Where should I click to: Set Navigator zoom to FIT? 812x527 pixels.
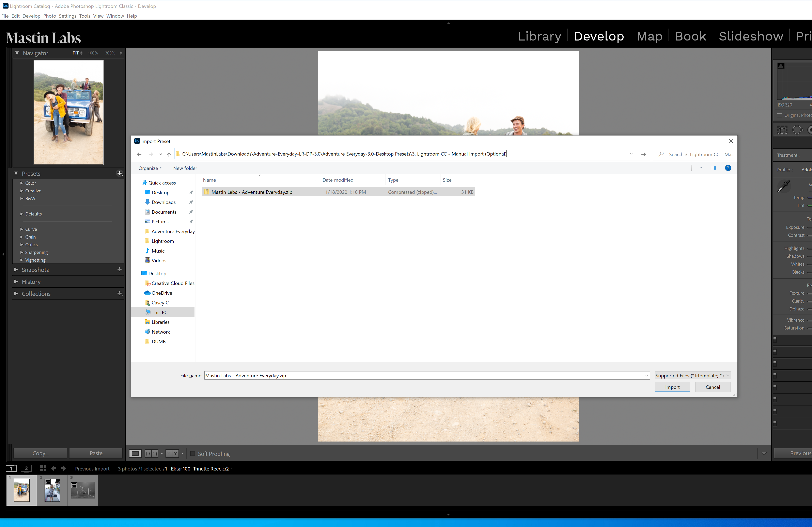[x=76, y=53]
